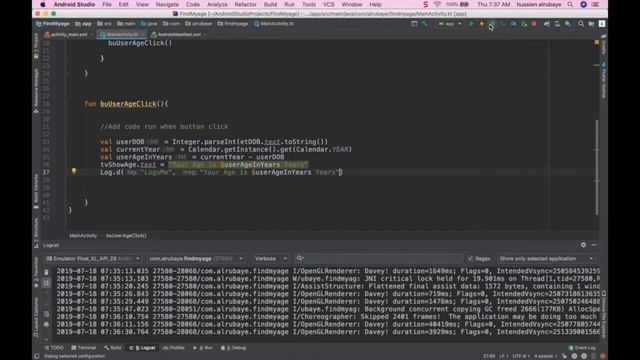The width and height of the screenshot is (640, 360).
Task: Click MainActivity in the editor breadcrumb
Action: 83,236
